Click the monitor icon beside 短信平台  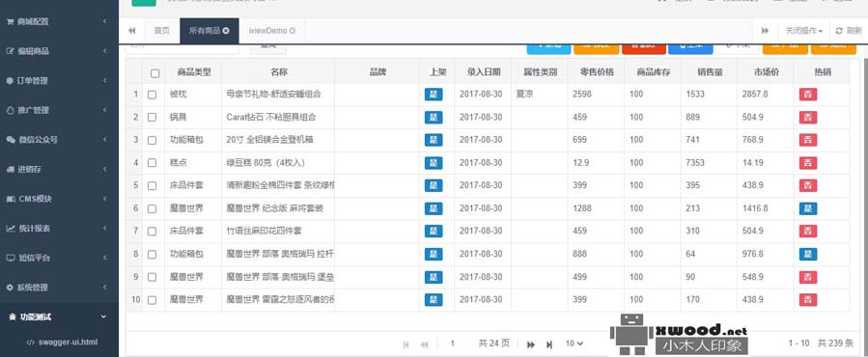click(x=10, y=258)
